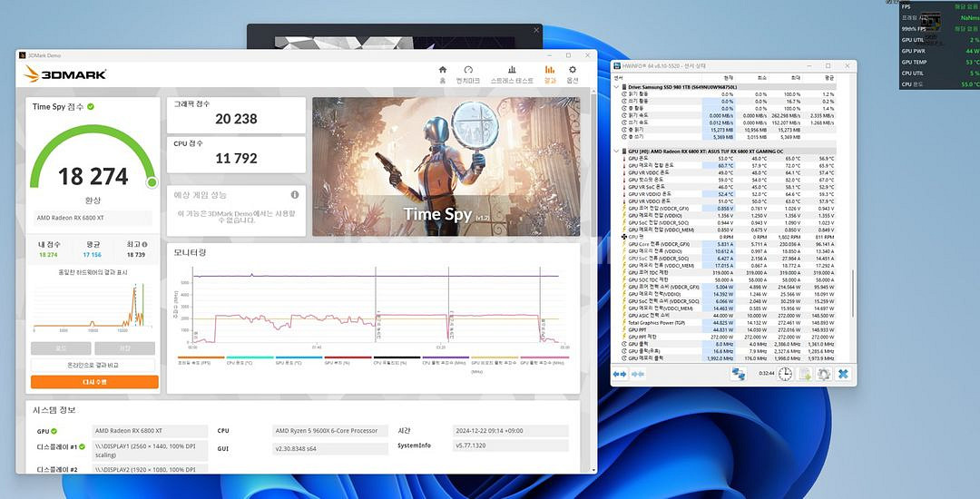Image resolution: width=980 pixels, height=499 pixels.
Task: Collapse the AMD Radeon RX 6800 XT GPU group
Action: click(x=618, y=152)
